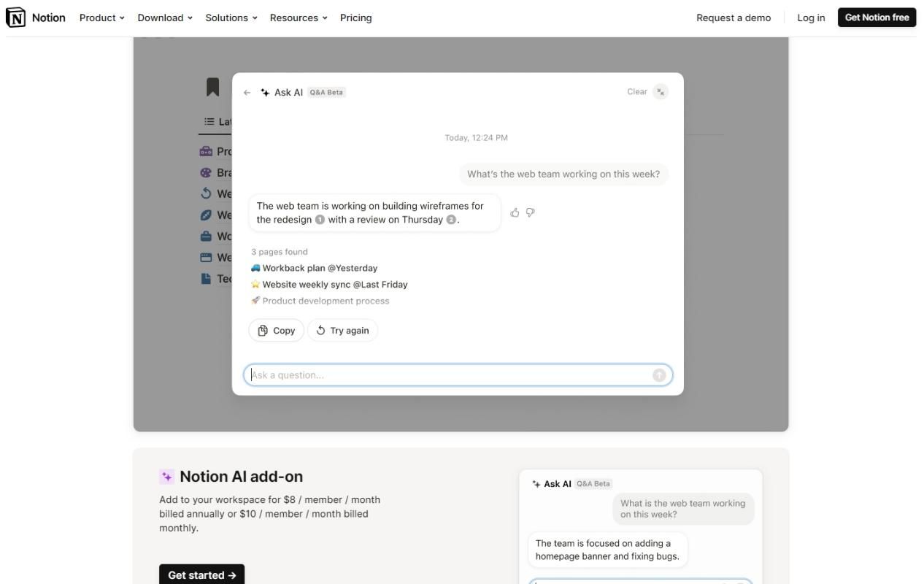Click the Today, 12:24 PM timestamp
The height and width of the screenshot is (584, 924).
coord(477,138)
